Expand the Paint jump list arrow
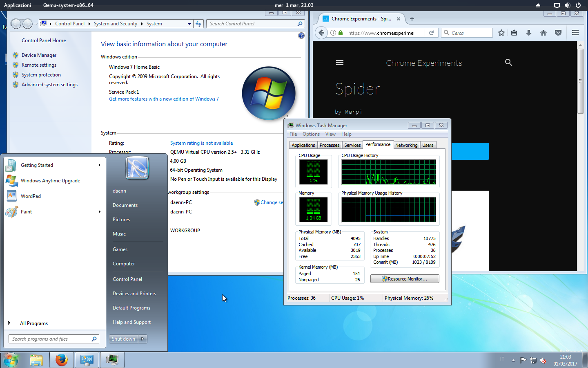The image size is (588, 368). (99, 212)
